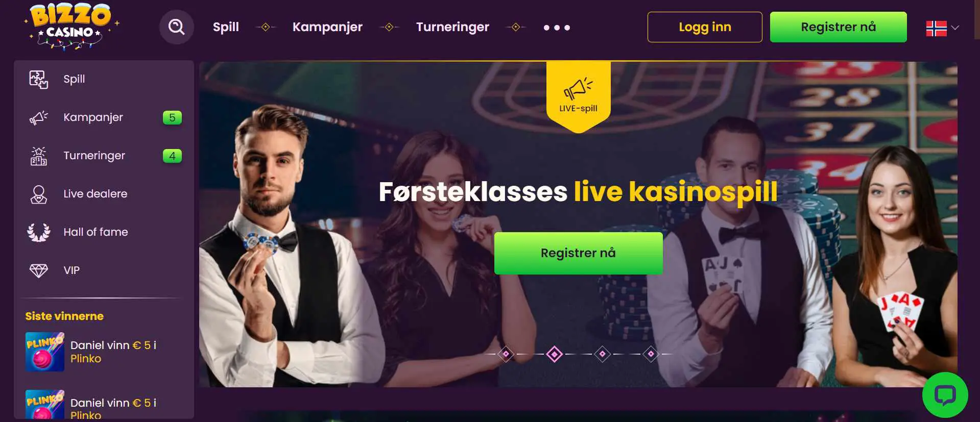Select the first banner slide indicator
The image size is (980, 422).
(x=506, y=354)
